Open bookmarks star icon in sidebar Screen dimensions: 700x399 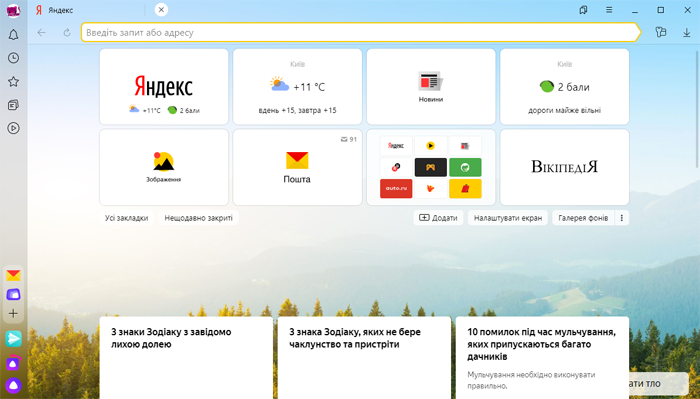[x=13, y=82]
